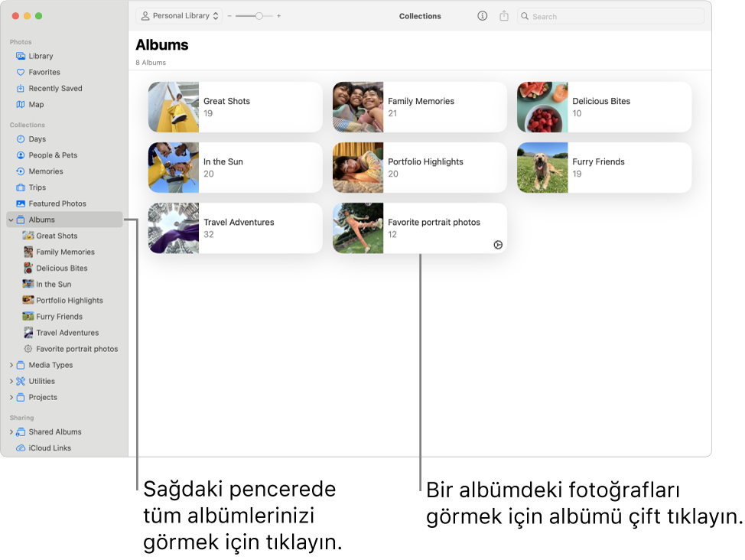Click the '8 Albums' count text
The height and width of the screenshot is (560, 745).
151,63
